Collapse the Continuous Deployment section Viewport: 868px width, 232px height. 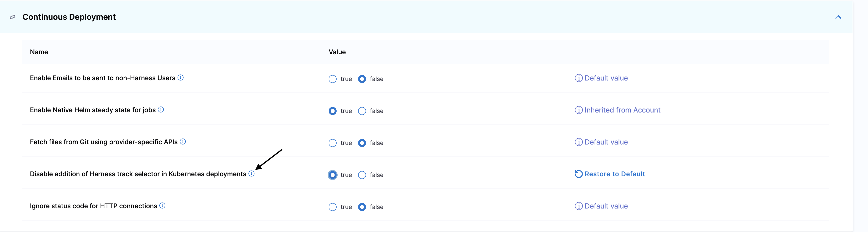(x=838, y=17)
